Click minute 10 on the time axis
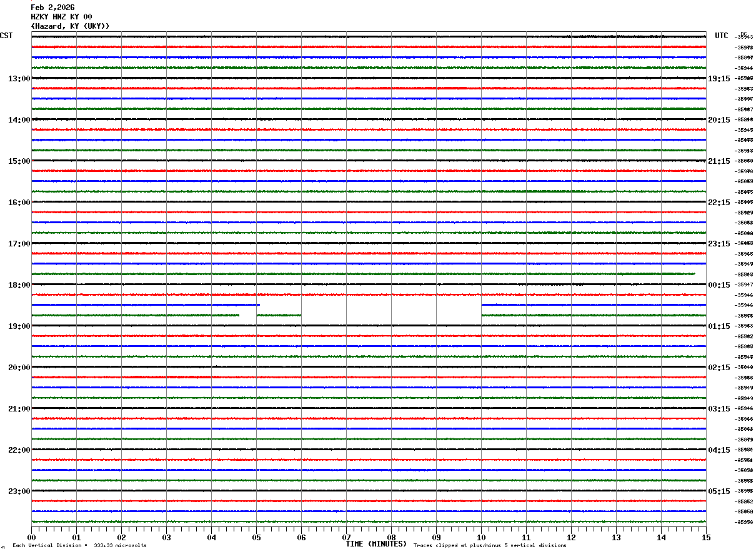Screen dimensions: 756x554 [x=481, y=537]
